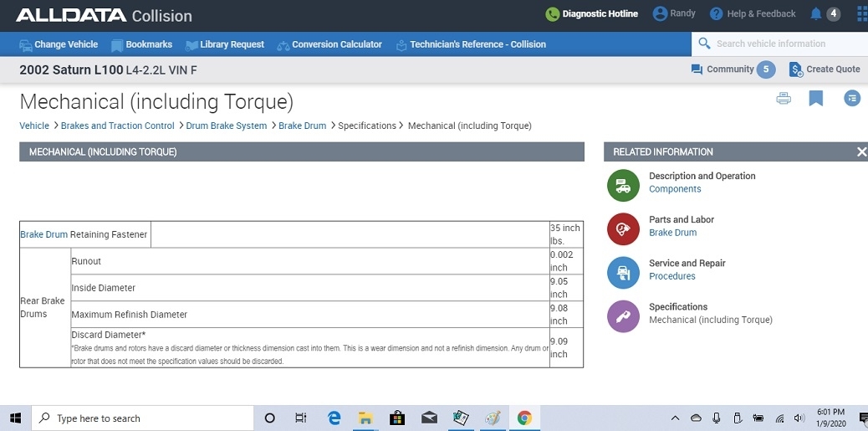Open Components link

click(x=675, y=189)
